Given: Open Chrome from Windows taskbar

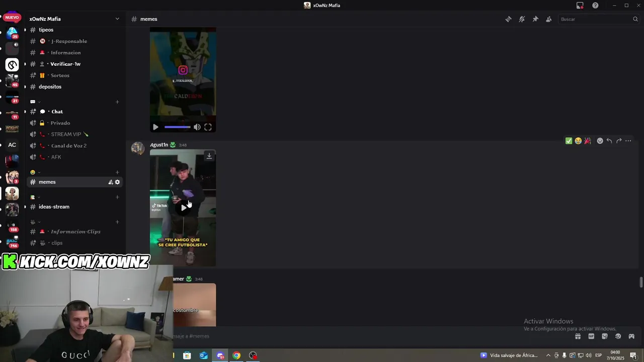Looking at the screenshot, I should (236, 355).
